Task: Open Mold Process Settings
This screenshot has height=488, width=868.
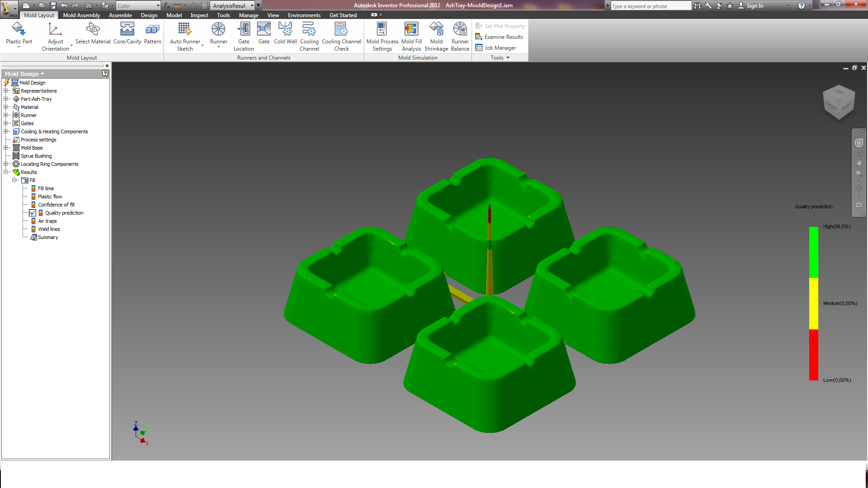Action: tap(382, 36)
